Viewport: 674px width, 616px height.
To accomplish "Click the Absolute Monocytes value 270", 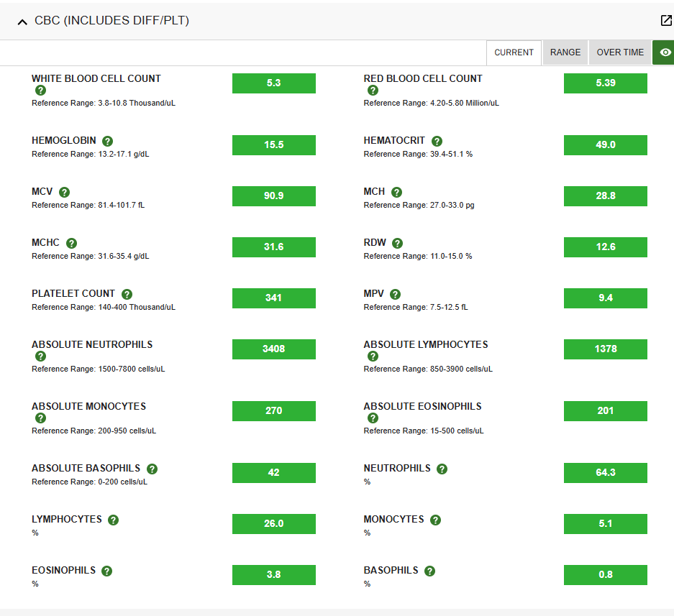I will 274,411.
